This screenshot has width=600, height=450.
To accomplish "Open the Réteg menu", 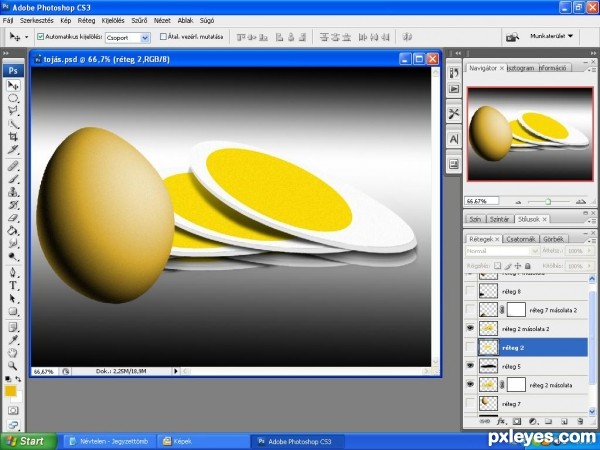I will 86,20.
